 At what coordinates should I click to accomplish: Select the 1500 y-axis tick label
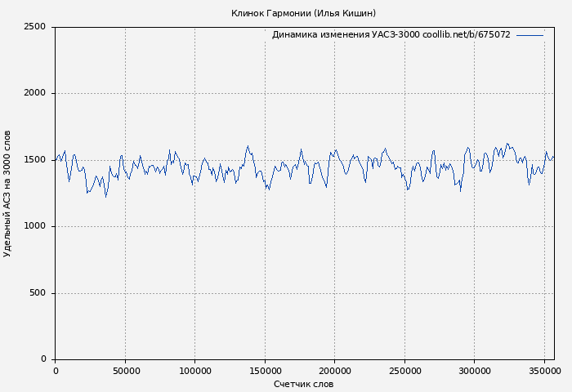click(x=34, y=160)
